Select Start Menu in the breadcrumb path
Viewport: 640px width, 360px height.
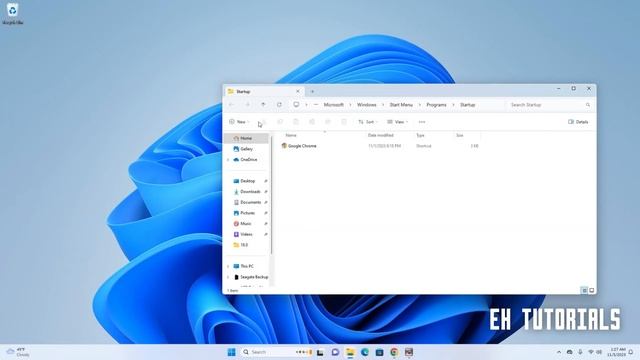click(401, 104)
